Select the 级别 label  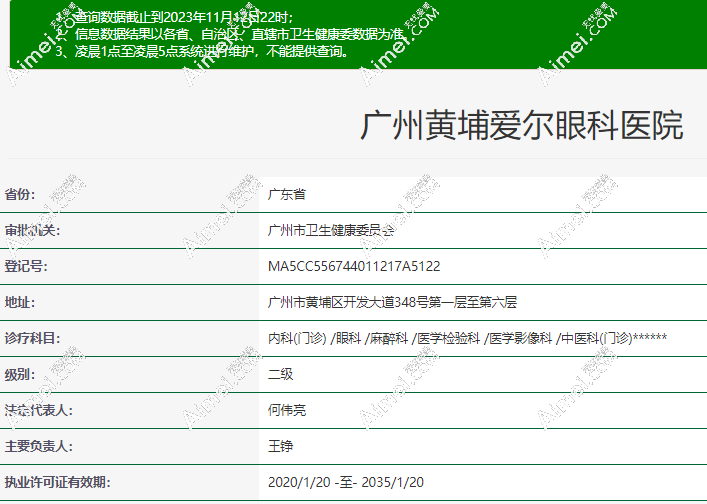20,374
